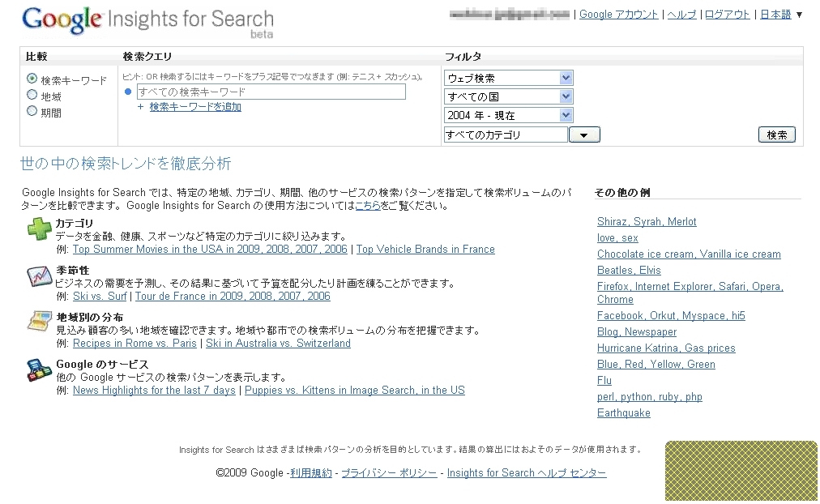Click the 比較 column header

pos(36,57)
